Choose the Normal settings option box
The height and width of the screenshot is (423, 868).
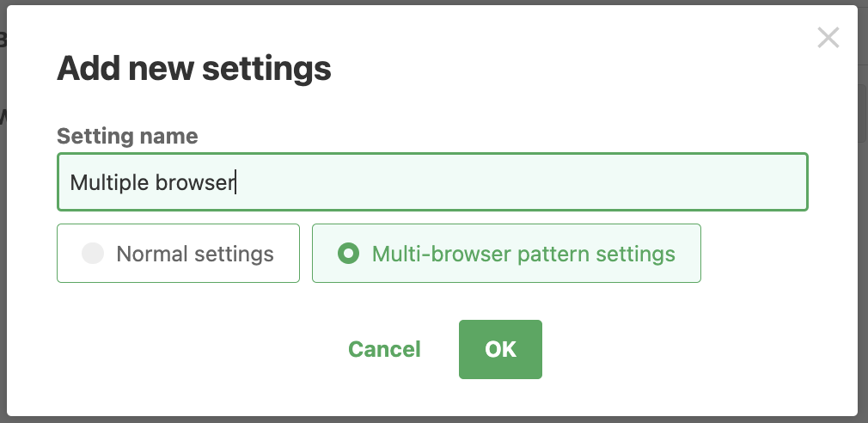pos(178,254)
